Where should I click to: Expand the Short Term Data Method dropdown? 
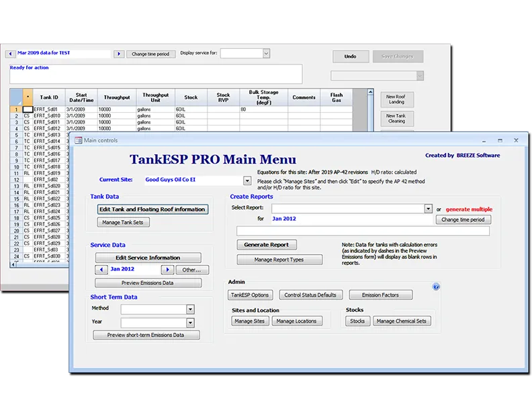coord(190,309)
